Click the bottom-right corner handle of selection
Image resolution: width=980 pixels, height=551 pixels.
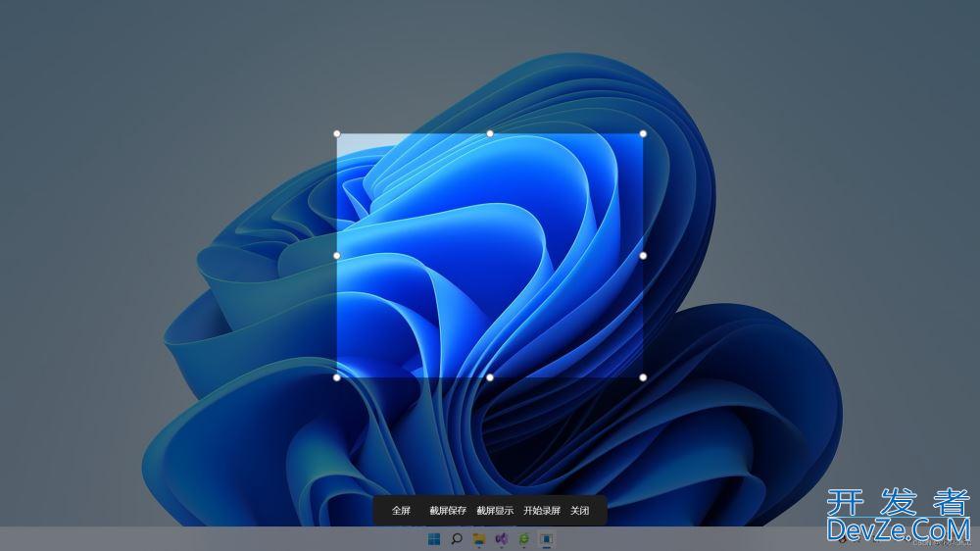coord(643,377)
